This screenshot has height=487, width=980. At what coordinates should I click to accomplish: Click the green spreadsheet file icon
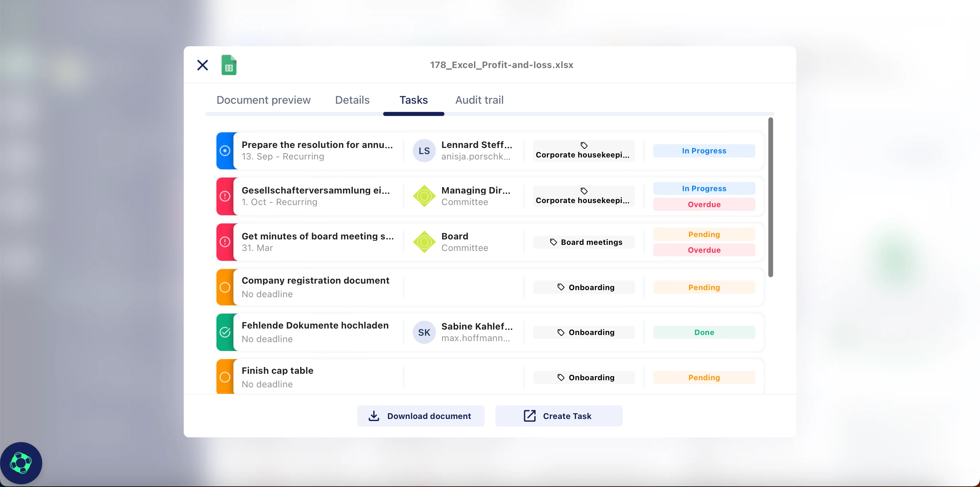click(x=229, y=65)
